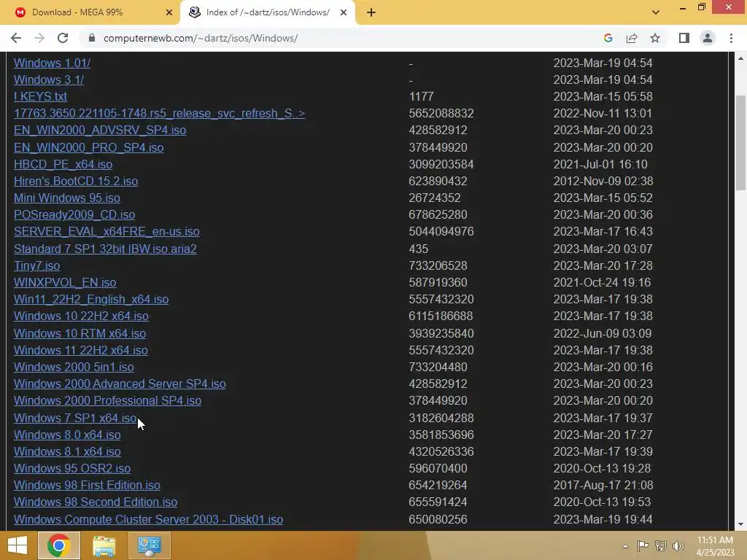Select file size 6115186688

pos(441,316)
